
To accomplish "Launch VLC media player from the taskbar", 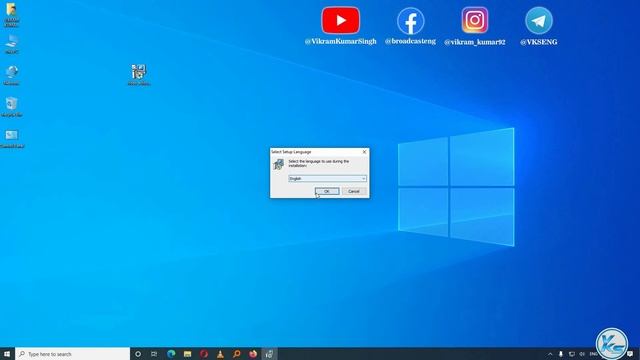I will [220, 354].
